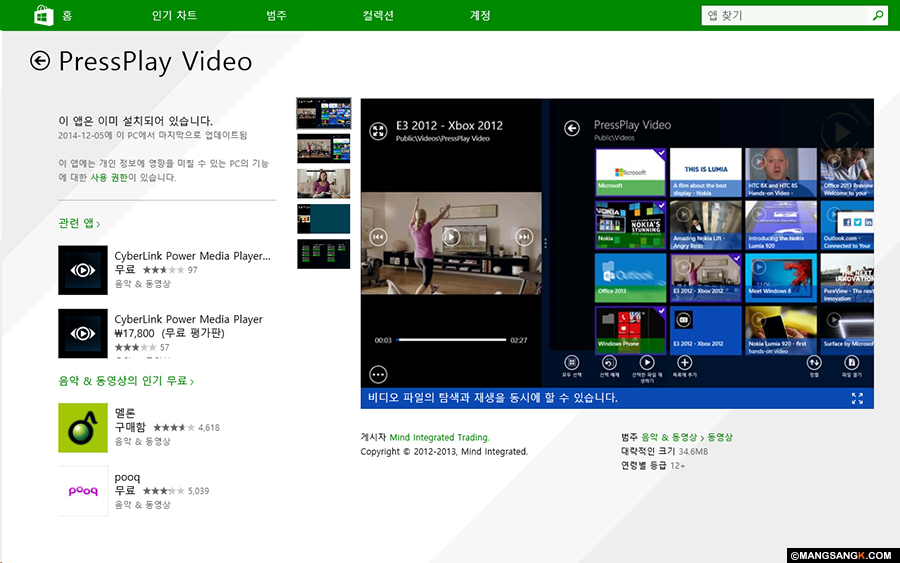Select the Microsoft video tile

click(630, 173)
